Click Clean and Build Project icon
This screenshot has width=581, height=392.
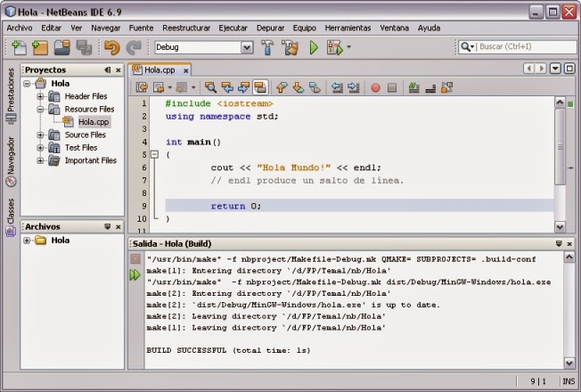290,47
